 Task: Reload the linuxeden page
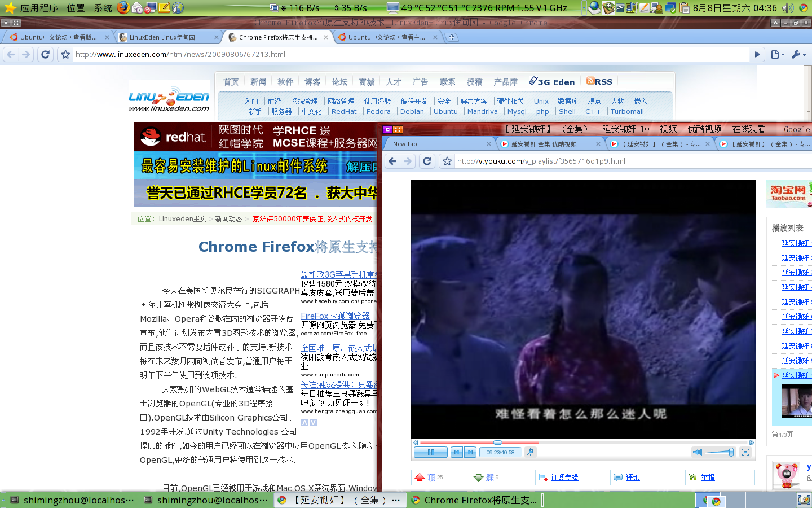pos(46,54)
